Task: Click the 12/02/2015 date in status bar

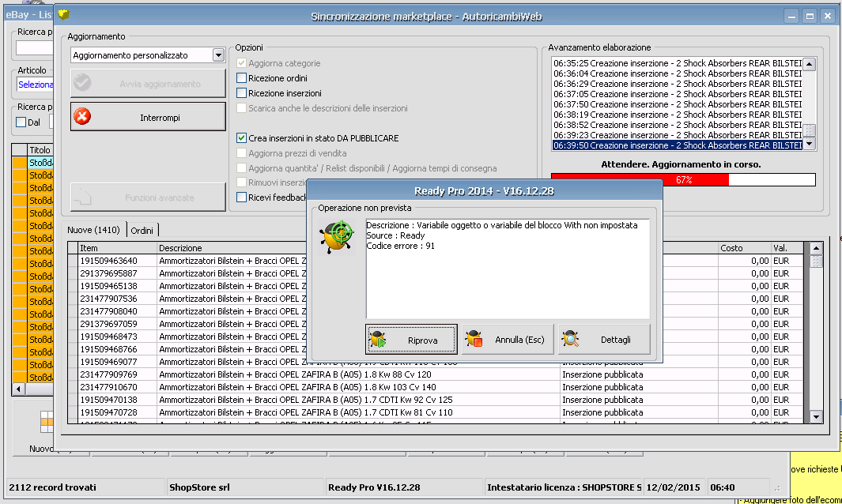Action: [x=673, y=487]
